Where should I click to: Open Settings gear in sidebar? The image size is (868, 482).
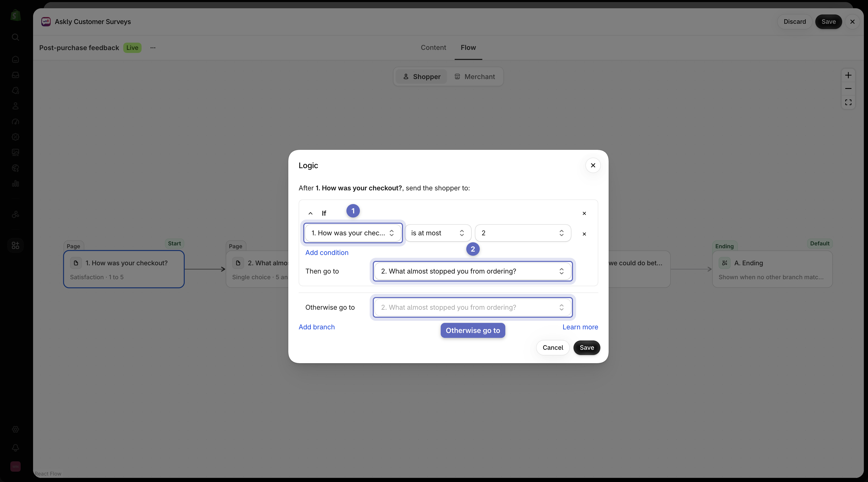coord(16,429)
